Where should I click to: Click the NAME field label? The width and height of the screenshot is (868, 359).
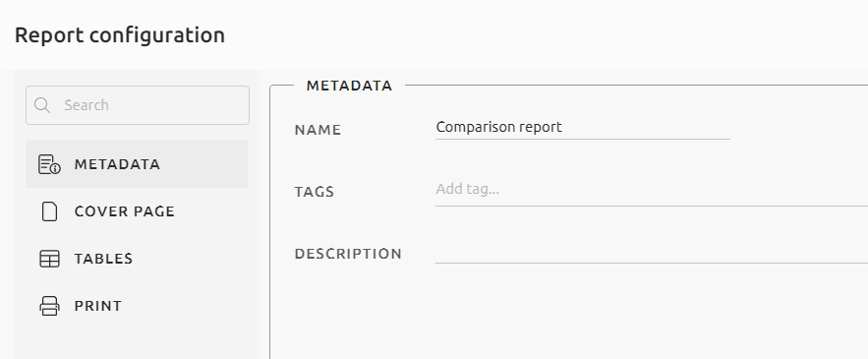(x=318, y=130)
